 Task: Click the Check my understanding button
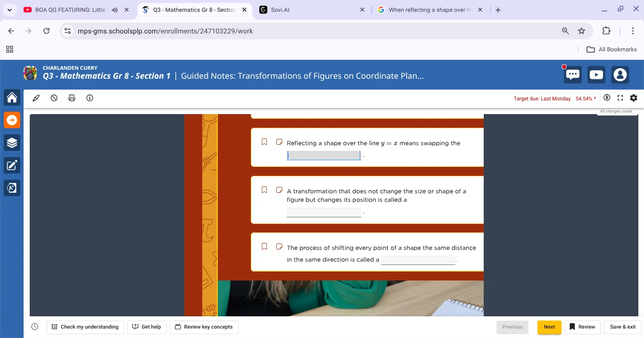click(x=85, y=327)
